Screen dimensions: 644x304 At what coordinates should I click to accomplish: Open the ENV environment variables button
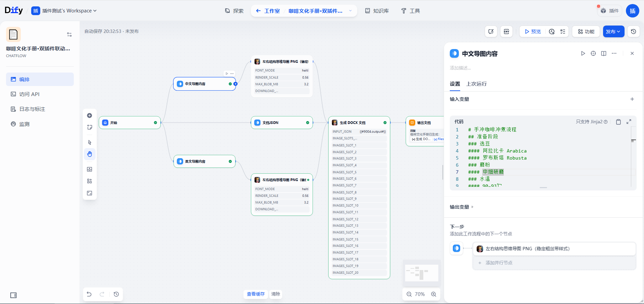click(x=506, y=32)
